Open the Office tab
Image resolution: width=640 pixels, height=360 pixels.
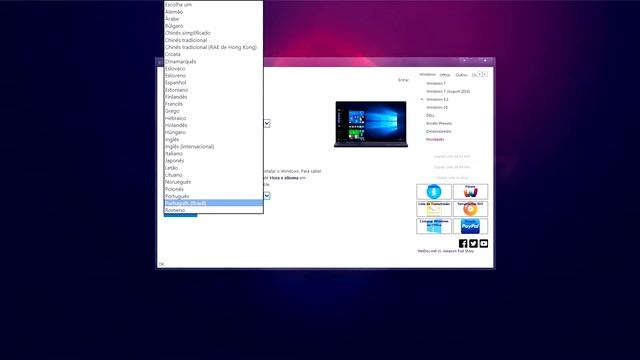[x=445, y=75]
